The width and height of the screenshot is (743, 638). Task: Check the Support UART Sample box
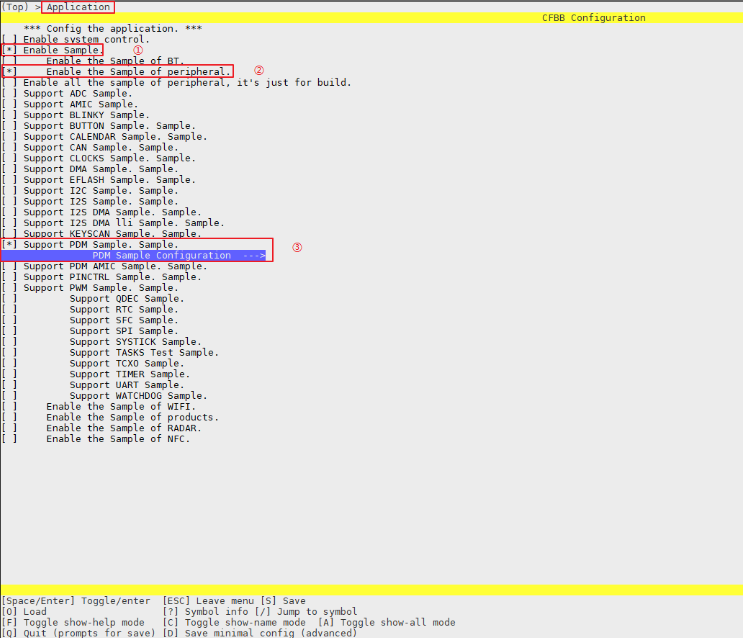(x=10, y=385)
